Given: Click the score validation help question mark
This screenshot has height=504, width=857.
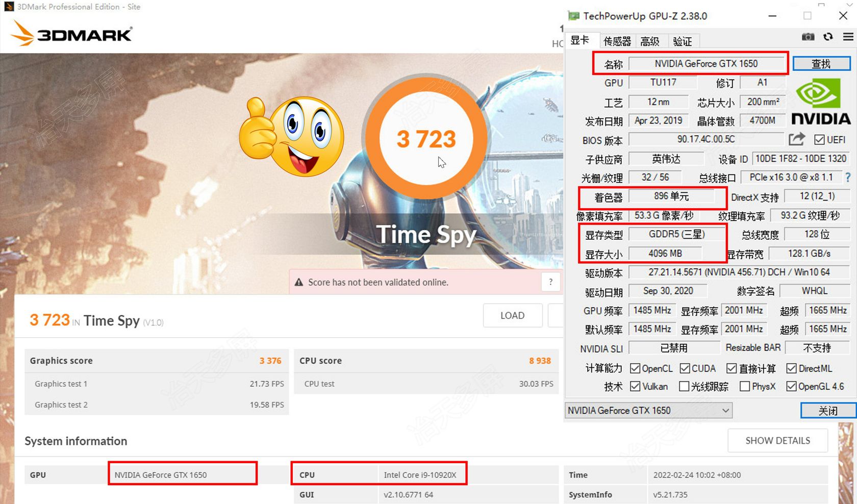Looking at the screenshot, I should click(x=550, y=282).
